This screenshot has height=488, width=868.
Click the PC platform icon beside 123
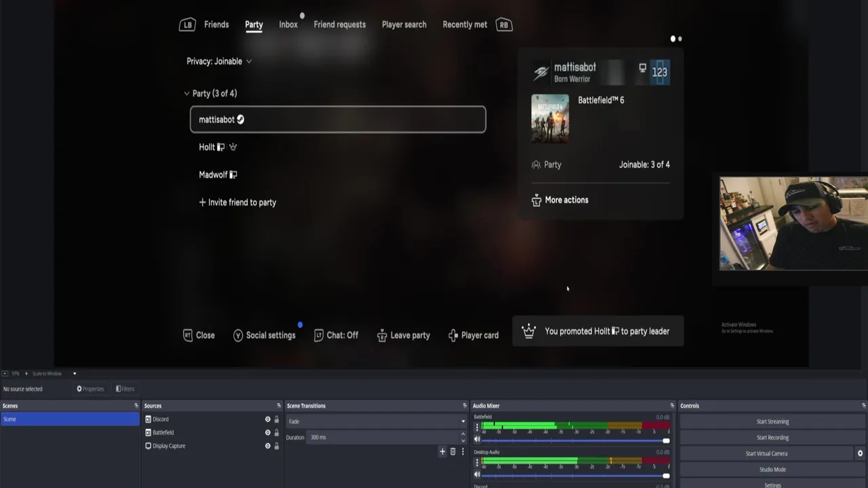[643, 68]
